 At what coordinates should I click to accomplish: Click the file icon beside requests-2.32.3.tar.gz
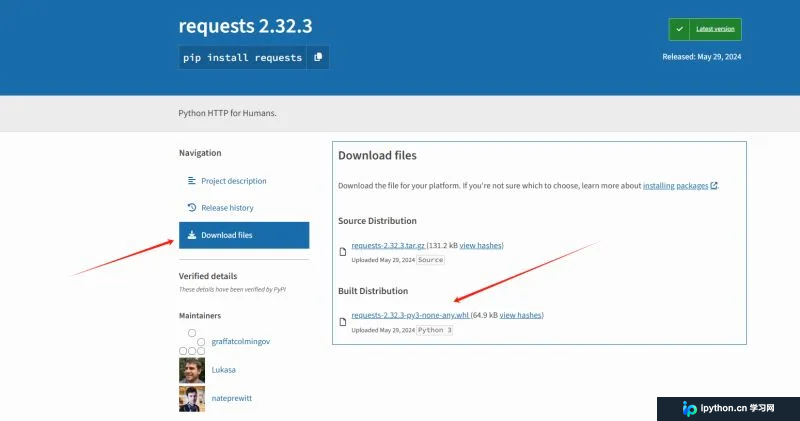343,252
